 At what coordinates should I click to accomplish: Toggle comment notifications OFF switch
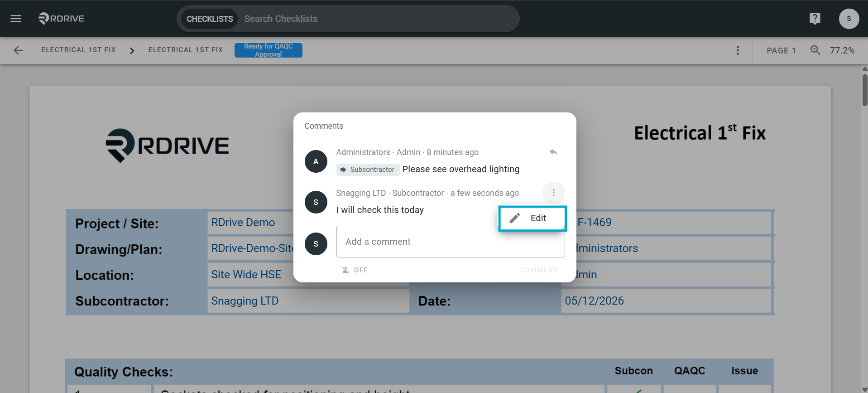tap(355, 270)
